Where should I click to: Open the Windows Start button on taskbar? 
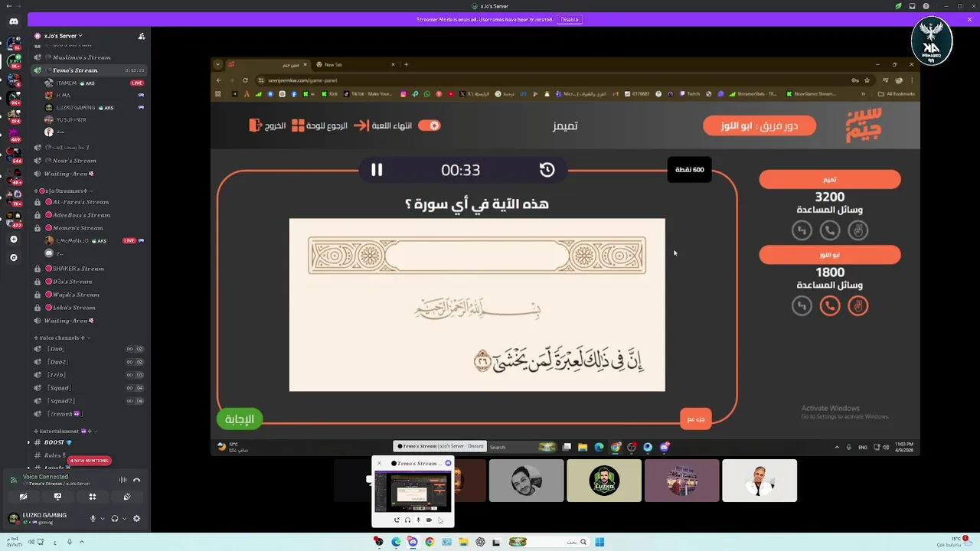[x=599, y=542]
